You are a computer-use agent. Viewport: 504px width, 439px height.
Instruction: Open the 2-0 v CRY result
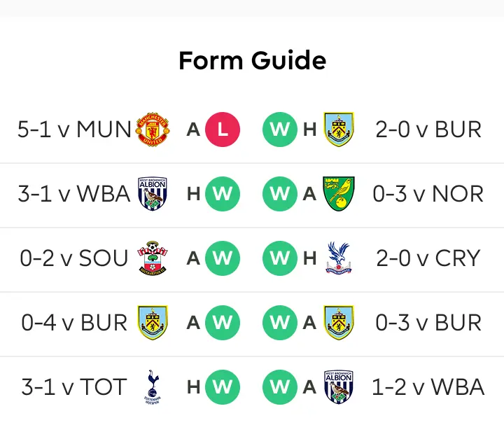click(x=428, y=258)
